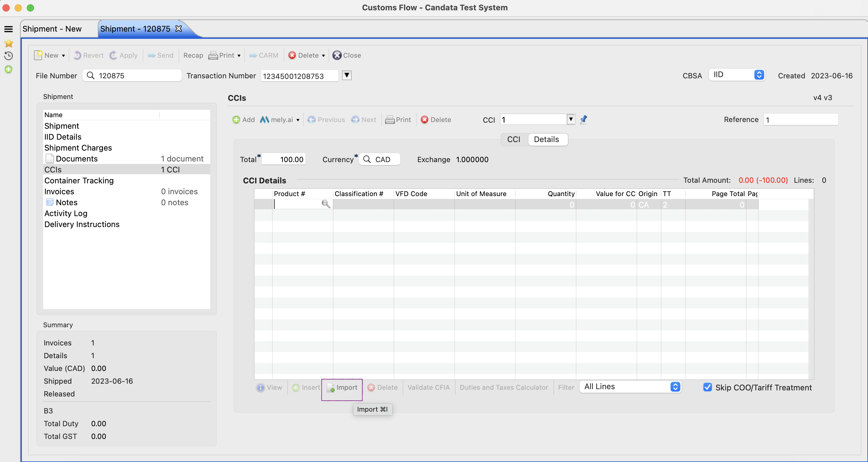The height and width of the screenshot is (462, 868).
Task: Select Shipment in the Name list
Action: [62, 126]
